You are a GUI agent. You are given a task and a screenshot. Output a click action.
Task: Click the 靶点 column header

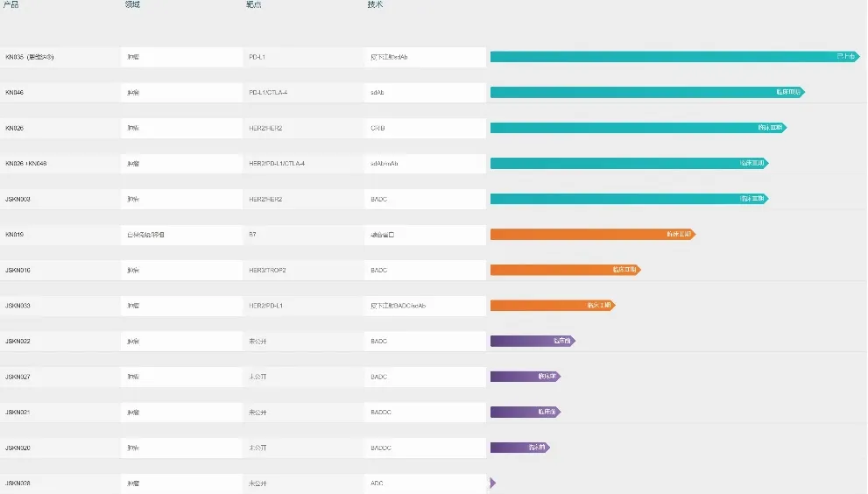[x=253, y=5]
